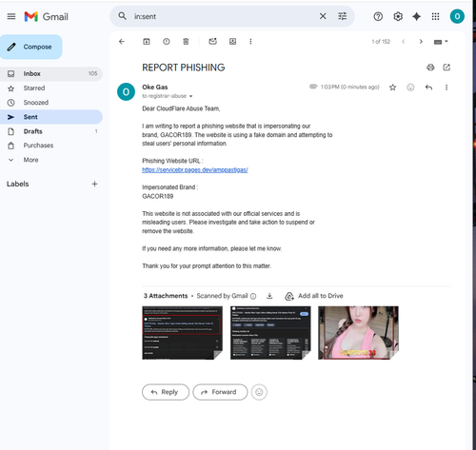Viewport: 476px width, 450px height.
Task: Click the emoji reaction button next to Forward
Action: [x=259, y=392]
